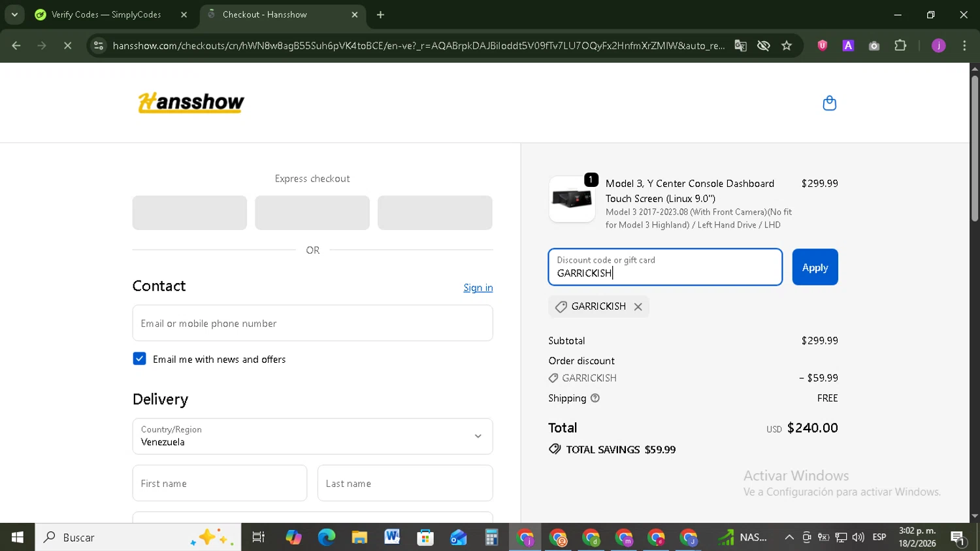Open the purple A extension icon
This screenshot has height=551, width=980.
[848, 46]
